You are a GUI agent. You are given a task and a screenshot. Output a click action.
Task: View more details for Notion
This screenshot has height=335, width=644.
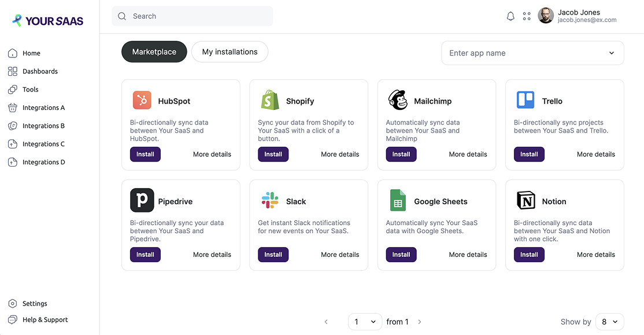click(x=596, y=255)
